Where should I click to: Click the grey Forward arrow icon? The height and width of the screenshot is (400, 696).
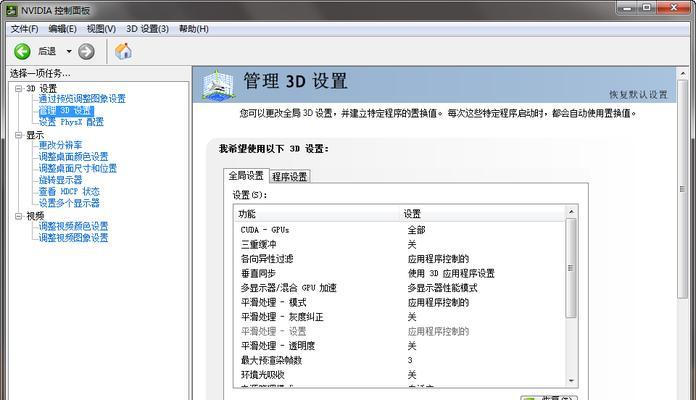[x=86, y=51]
